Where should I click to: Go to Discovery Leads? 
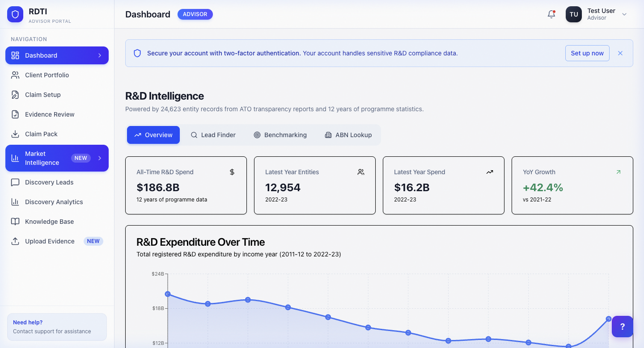point(57,182)
